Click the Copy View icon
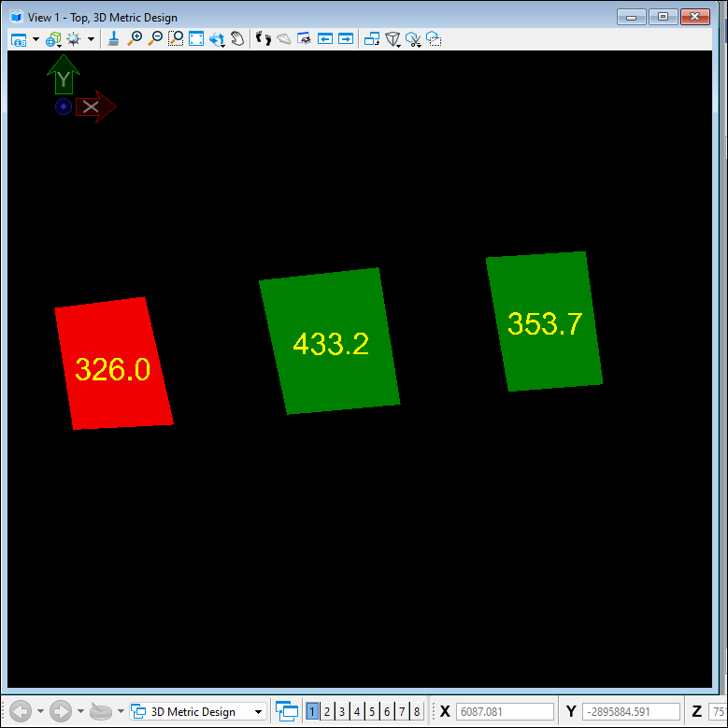Image resolution: width=728 pixels, height=728 pixels. 371,38
